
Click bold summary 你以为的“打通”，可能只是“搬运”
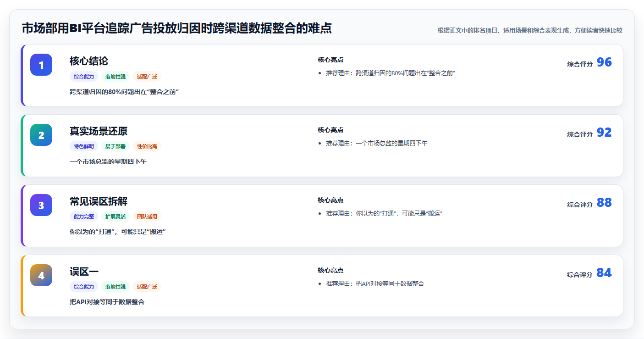click(118, 232)
